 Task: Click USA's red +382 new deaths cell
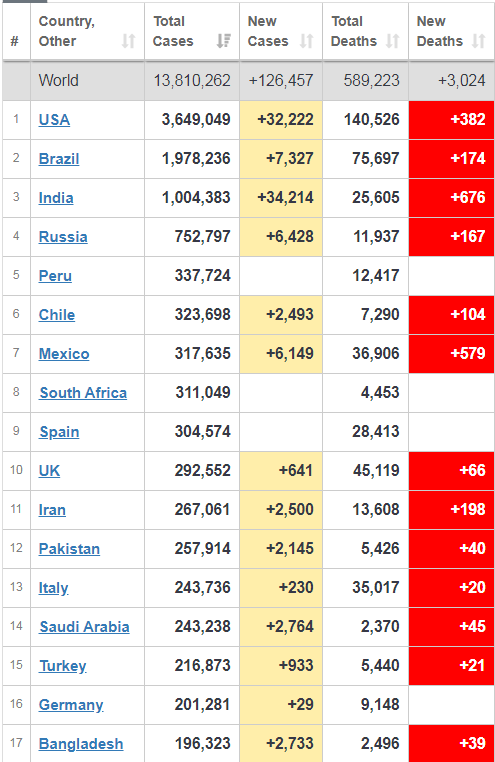pos(451,120)
